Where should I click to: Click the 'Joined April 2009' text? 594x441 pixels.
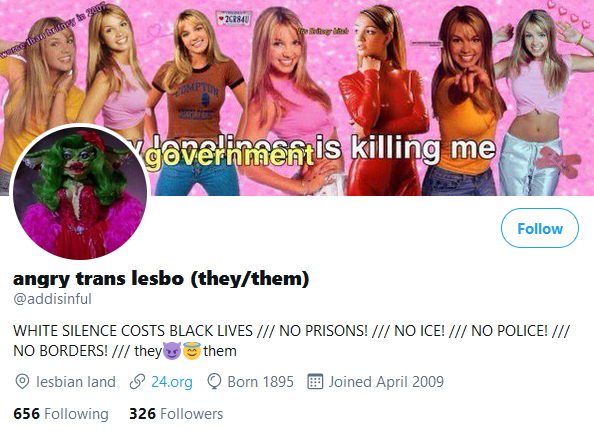[x=386, y=382]
